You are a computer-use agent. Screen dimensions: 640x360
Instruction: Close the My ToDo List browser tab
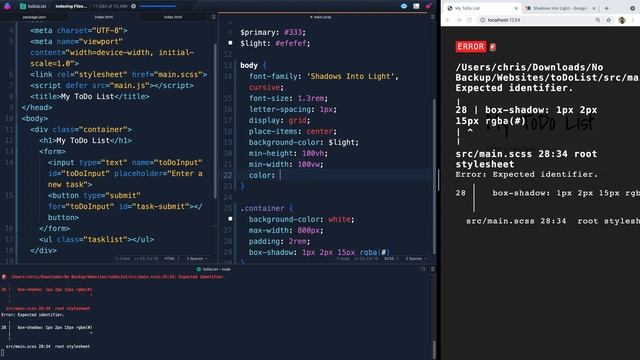516,8
